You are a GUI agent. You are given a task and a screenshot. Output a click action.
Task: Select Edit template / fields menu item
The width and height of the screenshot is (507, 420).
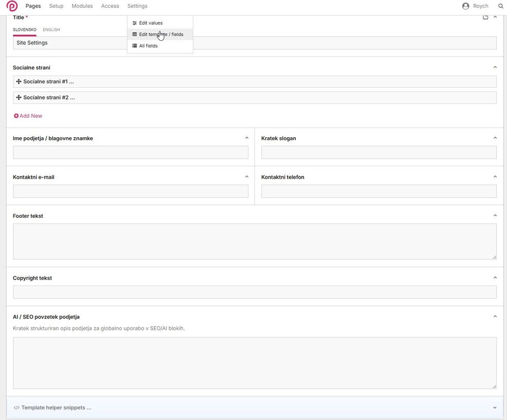[x=161, y=34]
